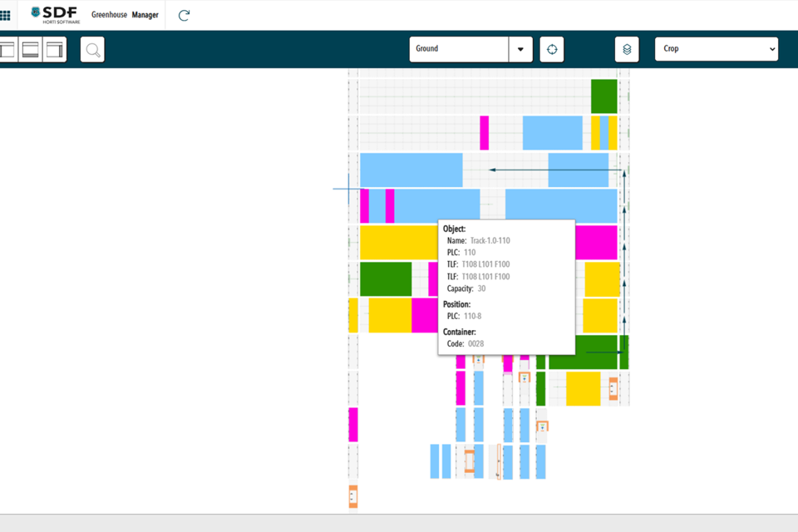The image size is (798, 532).
Task: Click the orange device at bottom left
Action: [x=352, y=496]
